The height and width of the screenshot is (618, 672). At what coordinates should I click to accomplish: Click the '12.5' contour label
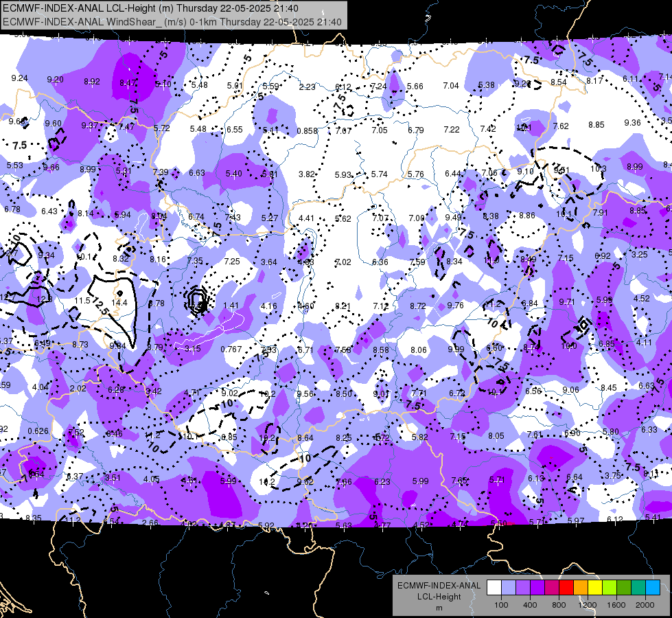coord(100,305)
